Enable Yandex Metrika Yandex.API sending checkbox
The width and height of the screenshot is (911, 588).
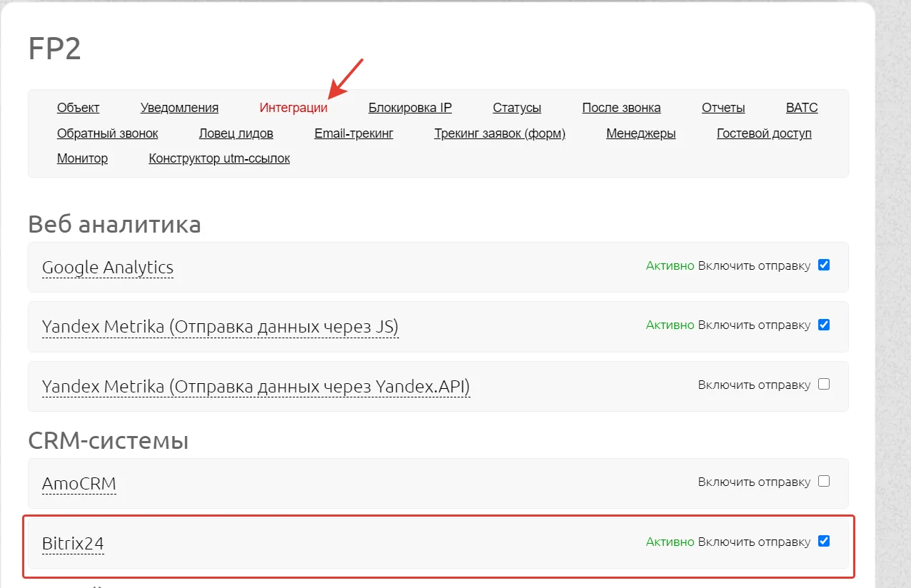pyautogui.click(x=824, y=384)
